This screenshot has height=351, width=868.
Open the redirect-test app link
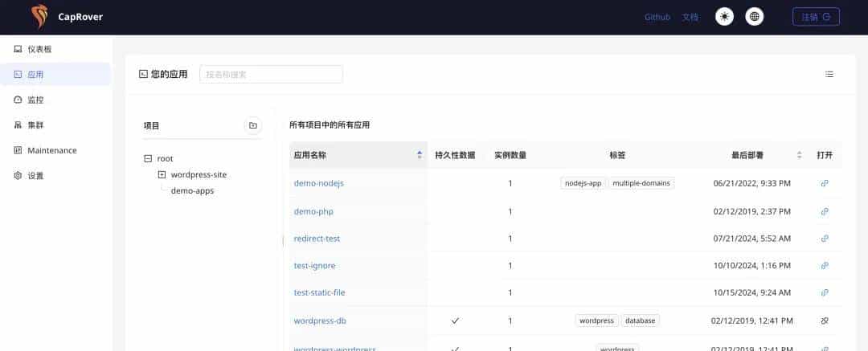point(317,239)
